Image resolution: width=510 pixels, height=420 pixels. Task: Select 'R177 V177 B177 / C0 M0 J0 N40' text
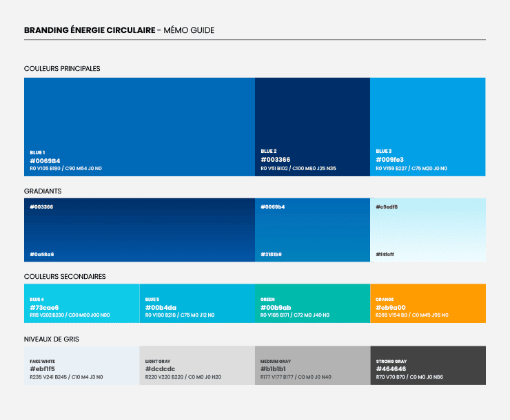tap(296, 377)
